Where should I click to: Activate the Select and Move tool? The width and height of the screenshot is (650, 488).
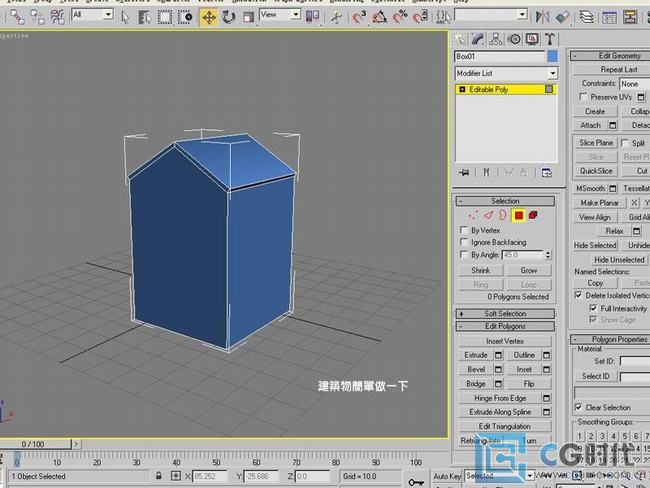209,17
